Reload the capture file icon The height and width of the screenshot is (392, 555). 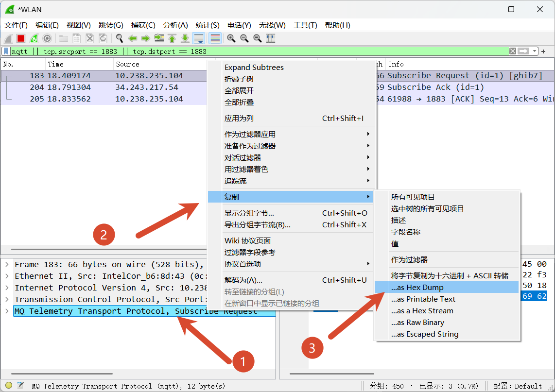click(103, 38)
